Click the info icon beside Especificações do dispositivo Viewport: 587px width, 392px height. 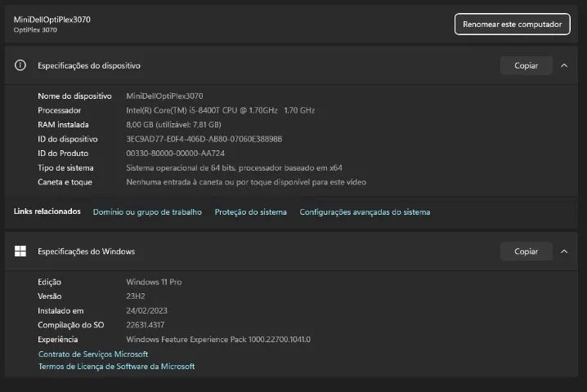(20, 65)
